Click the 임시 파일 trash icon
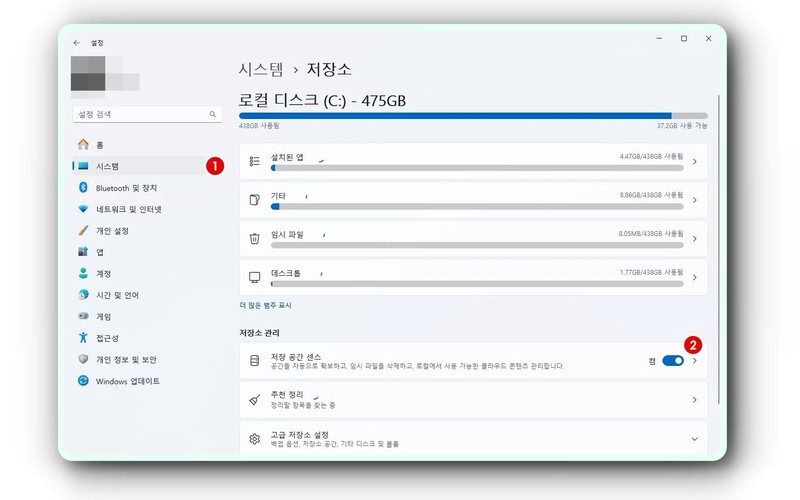Viewport: 800px width, 500px height. [254, 239]
